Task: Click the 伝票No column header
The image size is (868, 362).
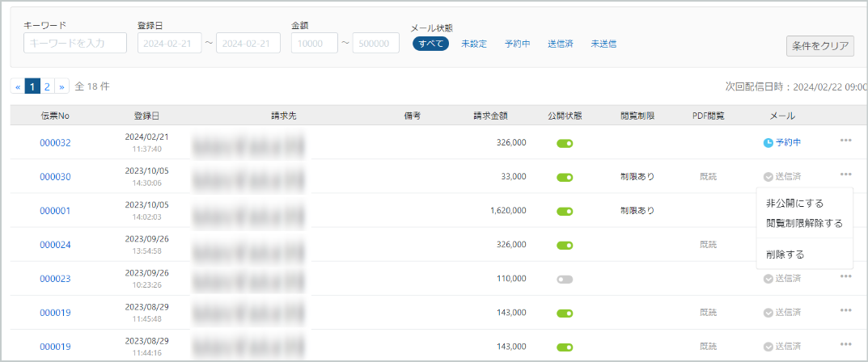Action: point(55,116)
